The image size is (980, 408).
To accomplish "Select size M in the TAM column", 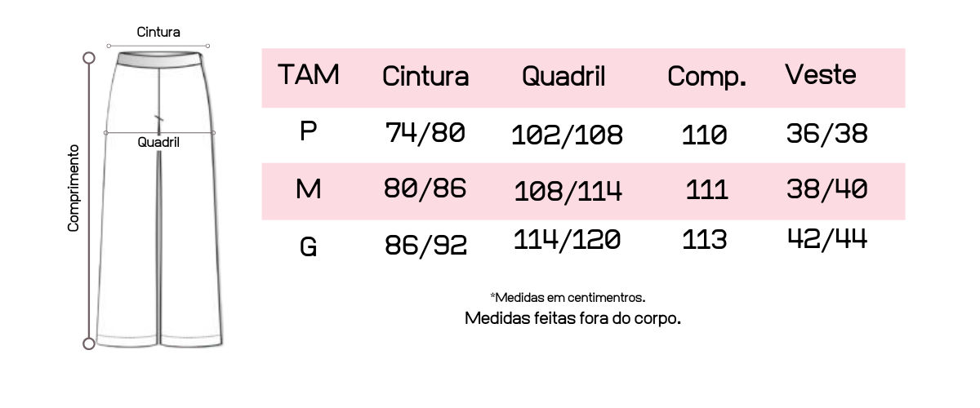I will click(x=308, y=190).
